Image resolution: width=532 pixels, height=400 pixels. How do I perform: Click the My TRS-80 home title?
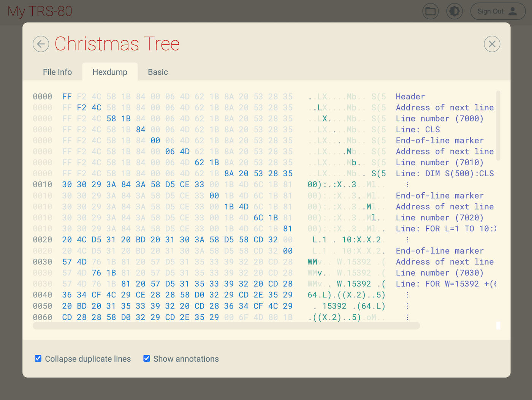(x=40, y=11)
